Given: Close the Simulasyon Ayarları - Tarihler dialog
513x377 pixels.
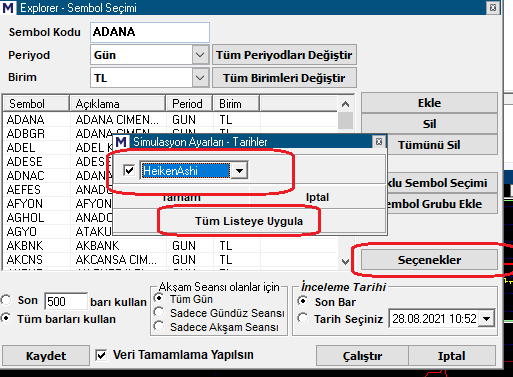Looking at the screenshot, I should click(x=379, y=142).
